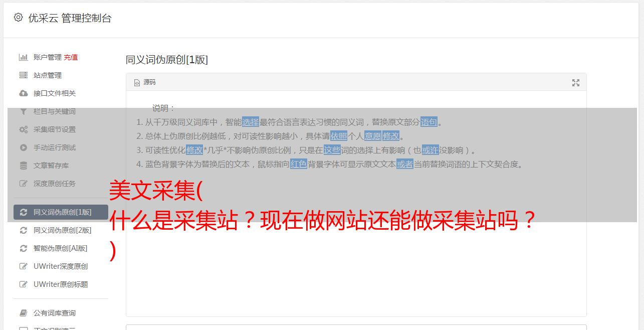Click highlighted word 选择 in the text
644x330 pixels.
pyautogui.click(x=251, y=122)
